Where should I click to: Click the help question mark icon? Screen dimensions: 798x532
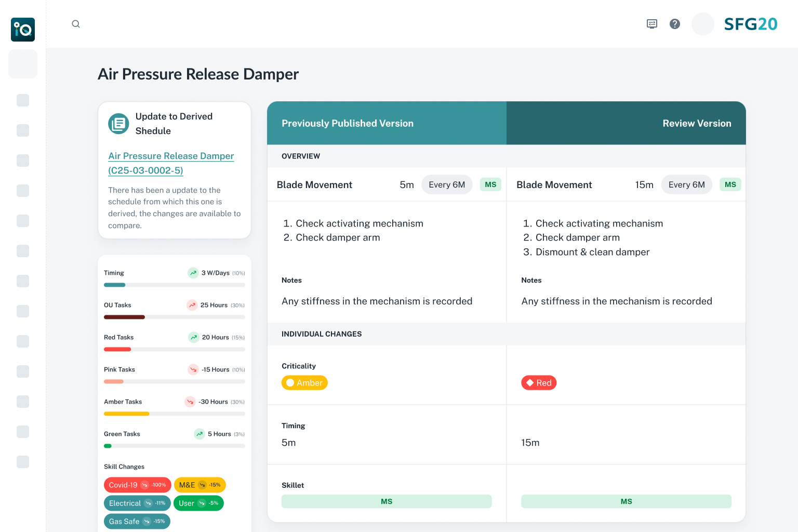(674, 24)
